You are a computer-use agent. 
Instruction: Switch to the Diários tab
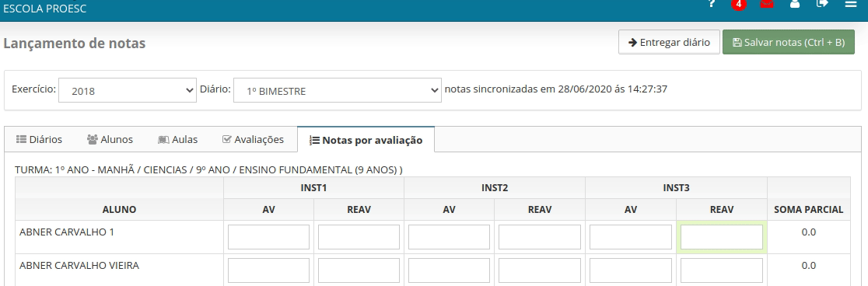pos(39,139)
